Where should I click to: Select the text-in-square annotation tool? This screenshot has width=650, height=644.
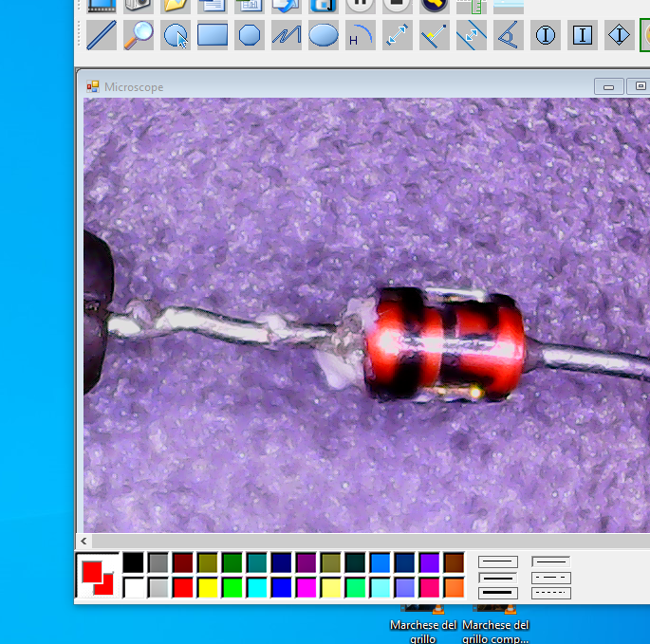pyautogui.click(x=583, y=35)
